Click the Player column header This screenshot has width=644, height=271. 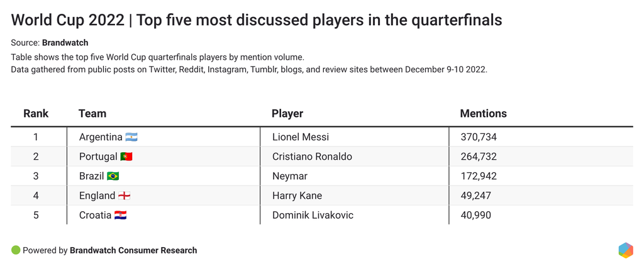point(287,114)
